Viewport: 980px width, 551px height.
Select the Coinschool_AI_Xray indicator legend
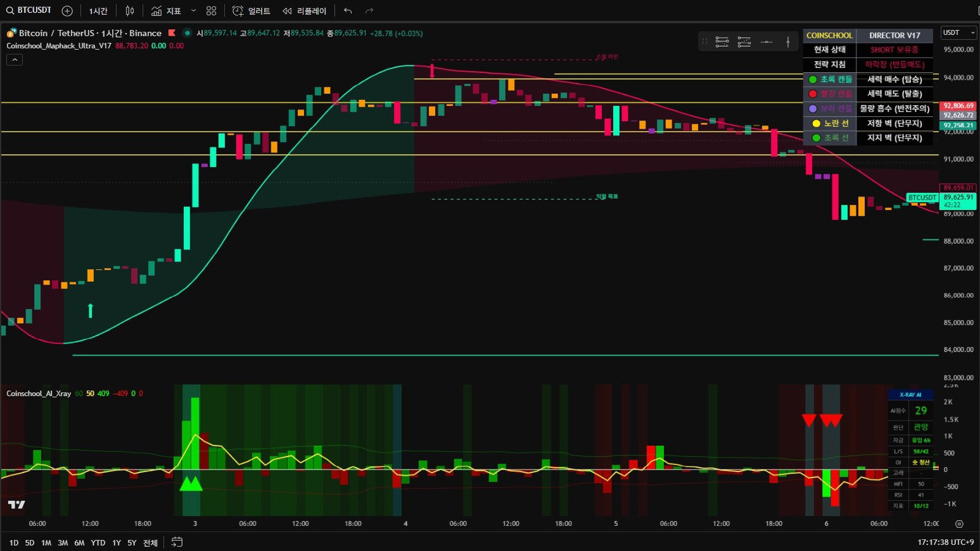(x=39, y=394)
